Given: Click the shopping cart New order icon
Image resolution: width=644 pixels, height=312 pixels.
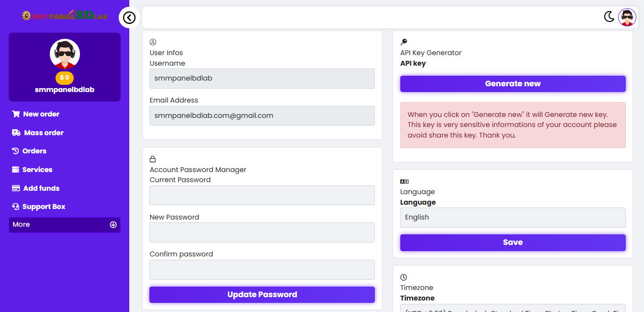Looking at the screenshot, I should click(16, 114).
